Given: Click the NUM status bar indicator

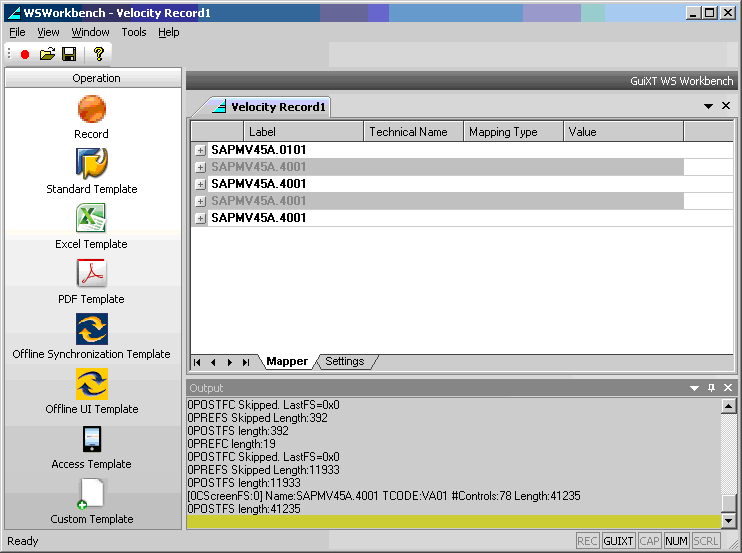Looking at the screenshot, I should tap(676, 541).
